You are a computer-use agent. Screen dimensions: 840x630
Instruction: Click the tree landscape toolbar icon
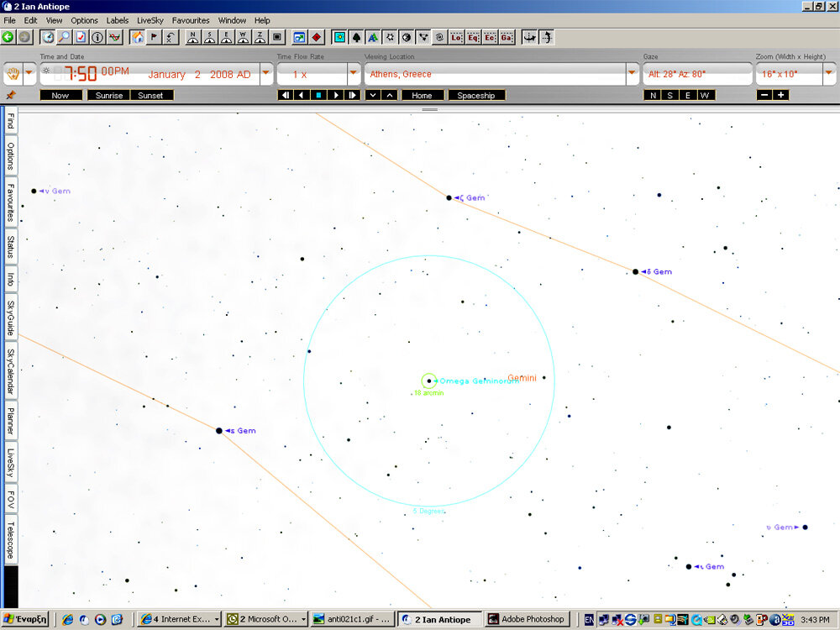(356, 37)
